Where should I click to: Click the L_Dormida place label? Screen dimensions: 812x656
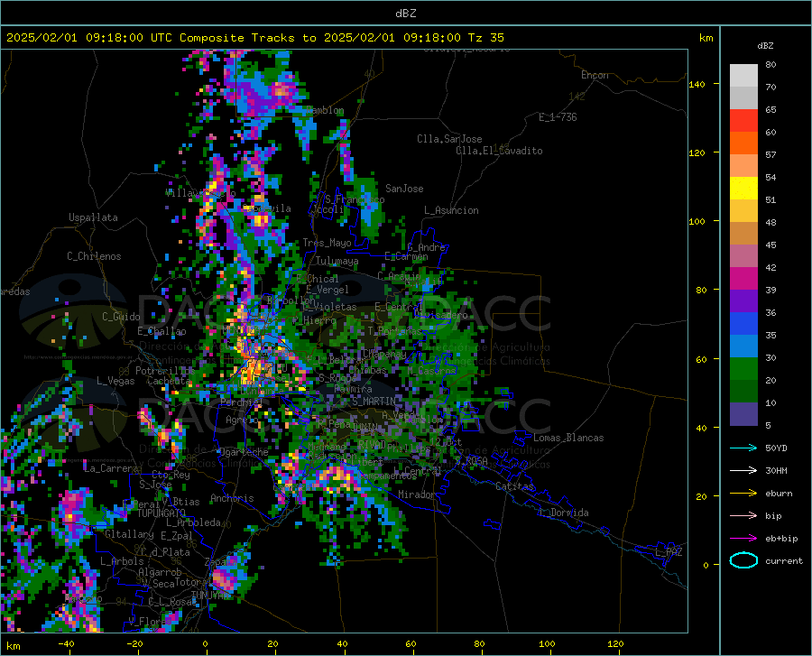pyautogui.click(x=563, y=513)
